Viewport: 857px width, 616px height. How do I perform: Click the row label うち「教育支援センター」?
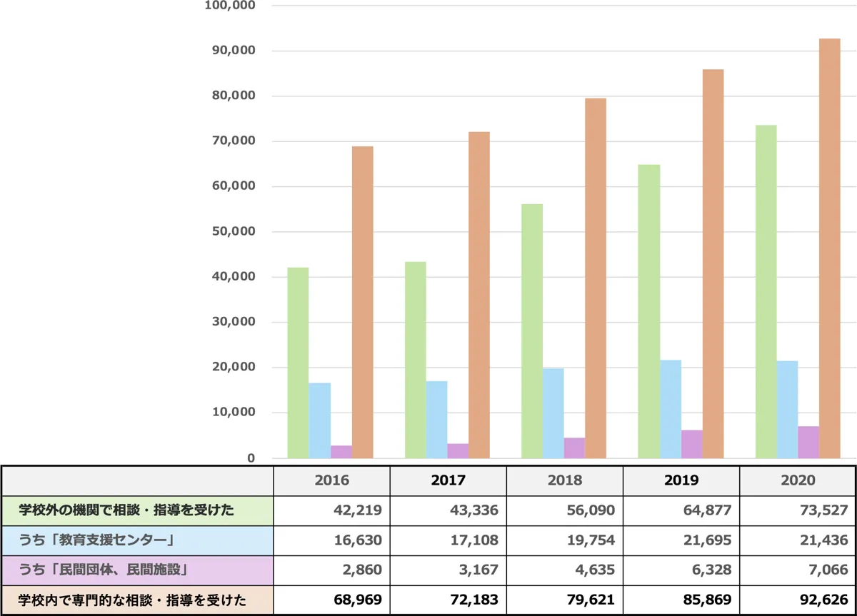(x=96, y=540)
